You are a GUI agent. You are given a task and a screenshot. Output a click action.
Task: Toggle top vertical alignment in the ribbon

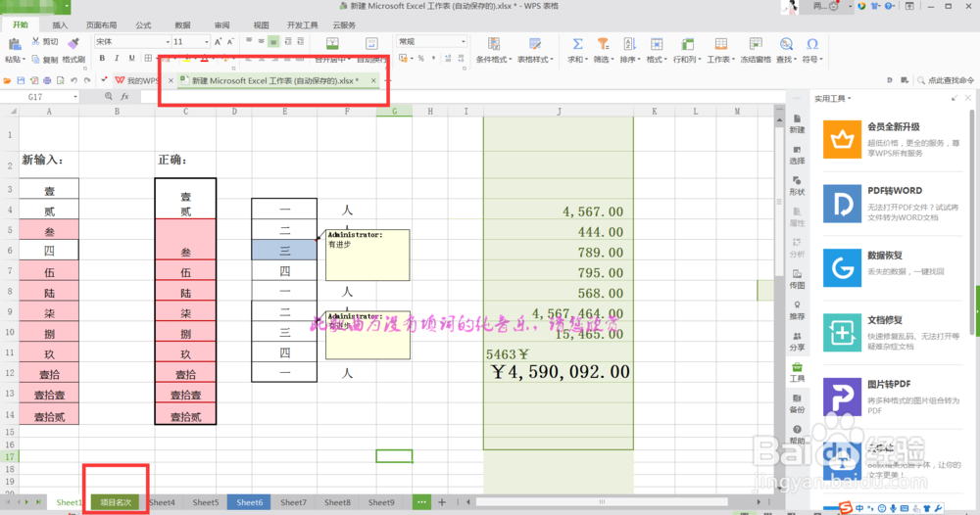pyautogui.click(x=249, y=42)
